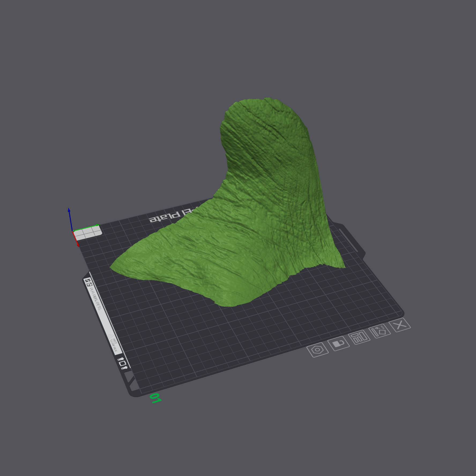
Task: Remove plate with the X icon
Action: click(x=400, y=325)
